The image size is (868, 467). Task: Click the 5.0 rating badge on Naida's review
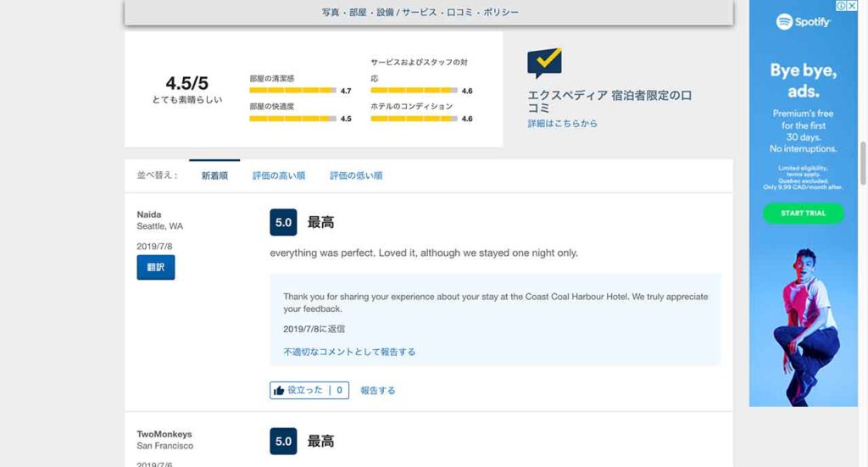(283, 223)
